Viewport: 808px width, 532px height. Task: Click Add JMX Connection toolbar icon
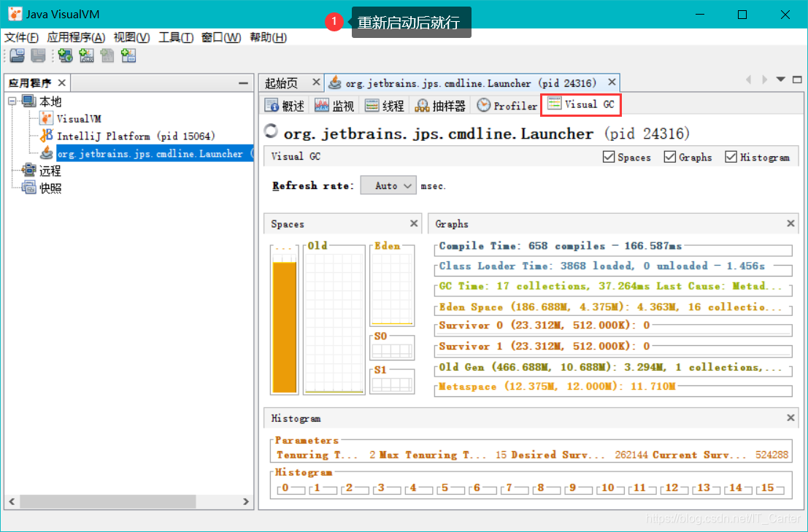(87, 55)
